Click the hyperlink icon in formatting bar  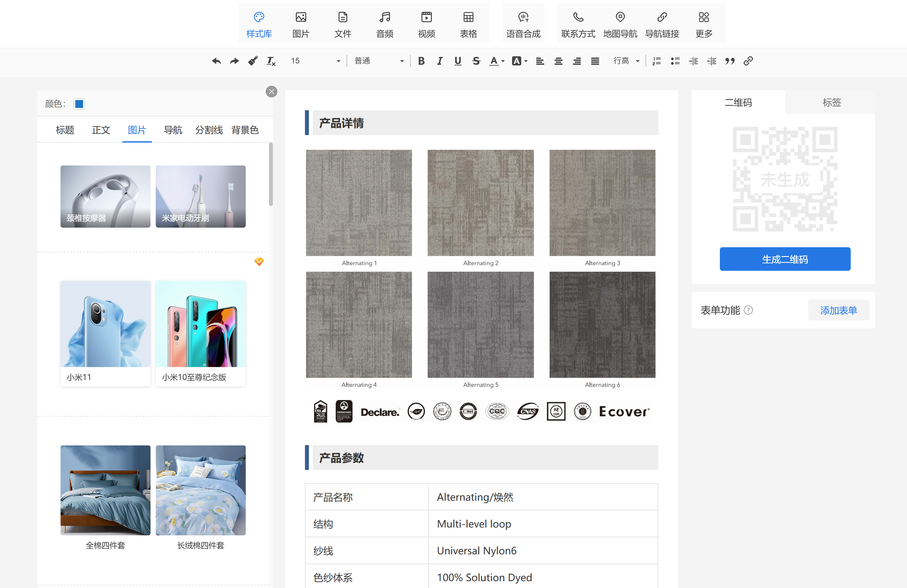pos(748,61)
